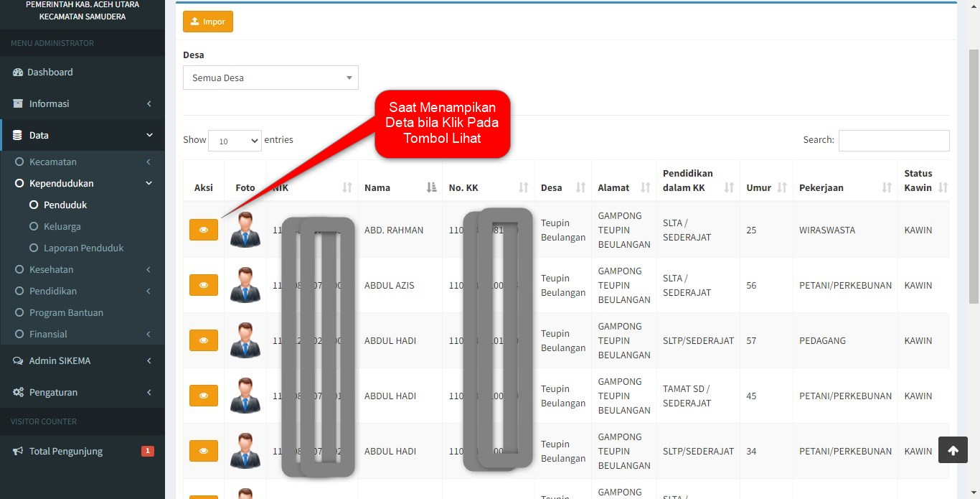Focus the Search input field
This screenshot has height=499, width=980.
pos(894,140)
